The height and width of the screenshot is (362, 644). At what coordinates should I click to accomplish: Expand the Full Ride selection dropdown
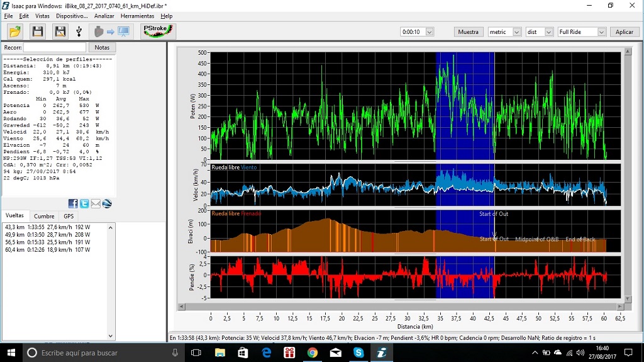tap(601, 31)
